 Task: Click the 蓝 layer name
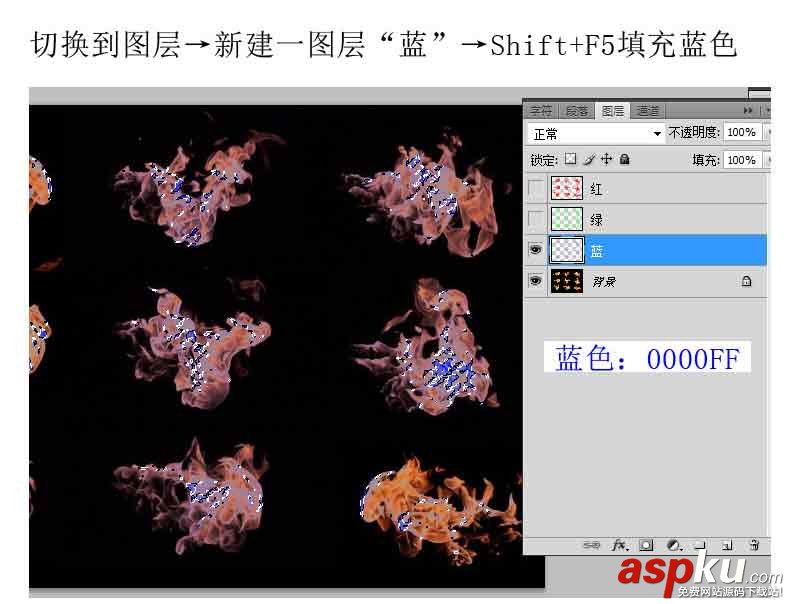pyautogui.click(x=597, y=250)
